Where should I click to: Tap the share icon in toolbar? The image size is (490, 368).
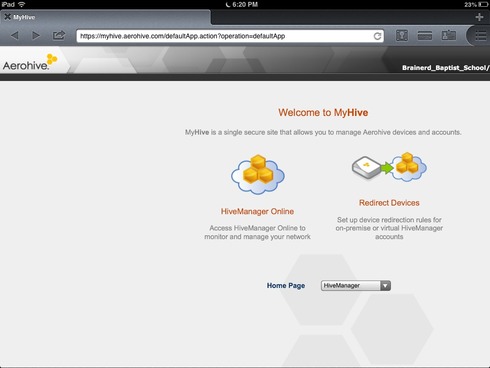pos(59,35)
